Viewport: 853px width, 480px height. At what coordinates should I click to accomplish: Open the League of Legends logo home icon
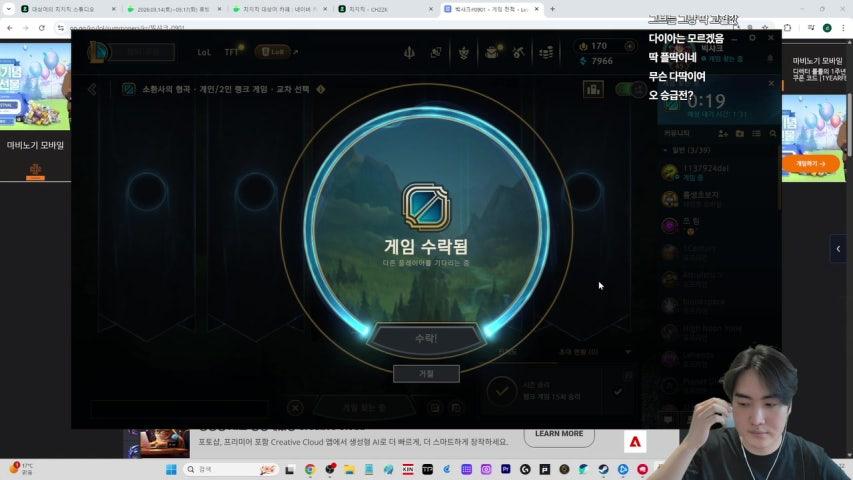coord(98,52)
